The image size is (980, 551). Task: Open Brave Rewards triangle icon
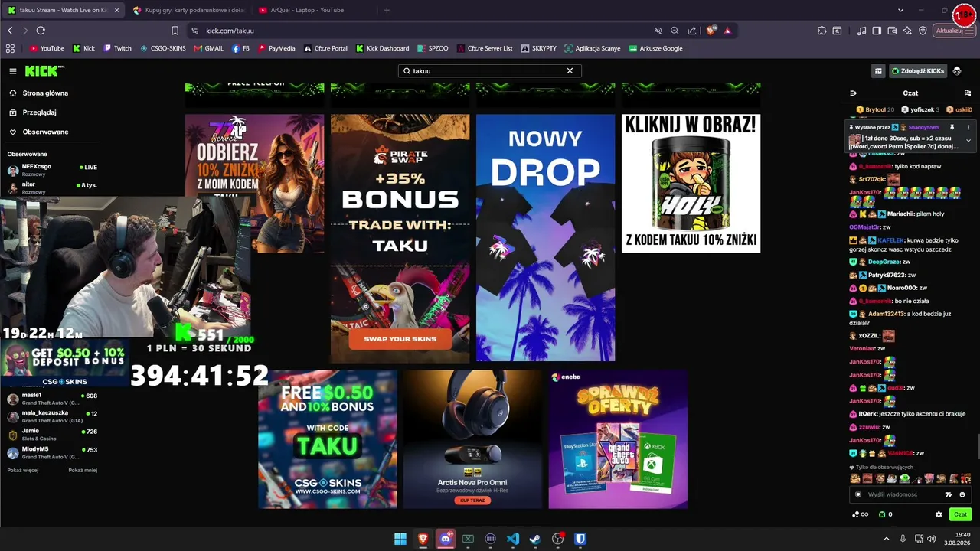(x=727, y=31)
